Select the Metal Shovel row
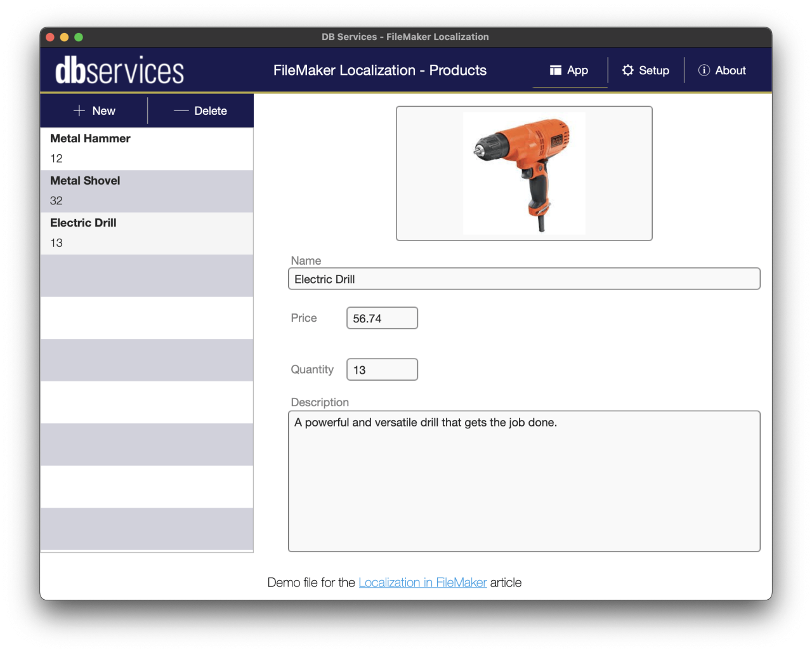The image size is (812, 653). coord(147,191)
